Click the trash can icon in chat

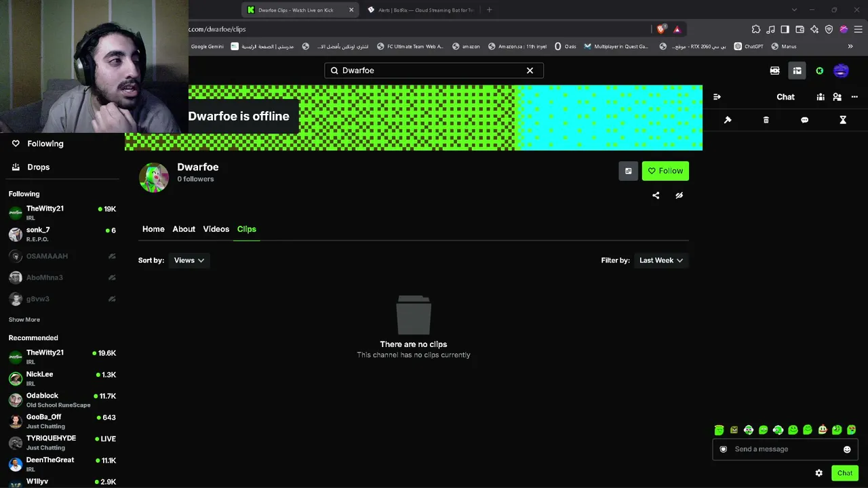[766, 120]
